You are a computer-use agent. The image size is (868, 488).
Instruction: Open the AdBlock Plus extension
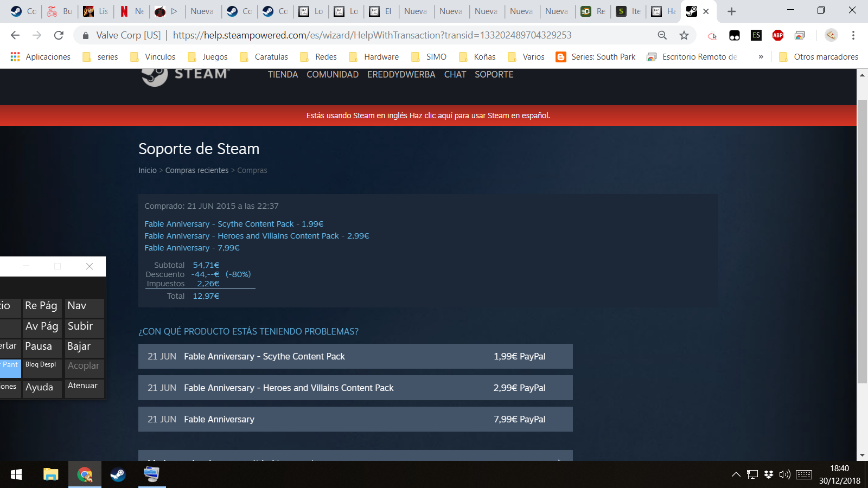coord(778,35)
